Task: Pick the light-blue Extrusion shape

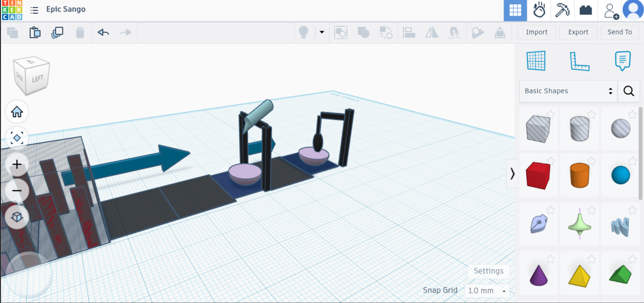Action: [x=620, y=226]
